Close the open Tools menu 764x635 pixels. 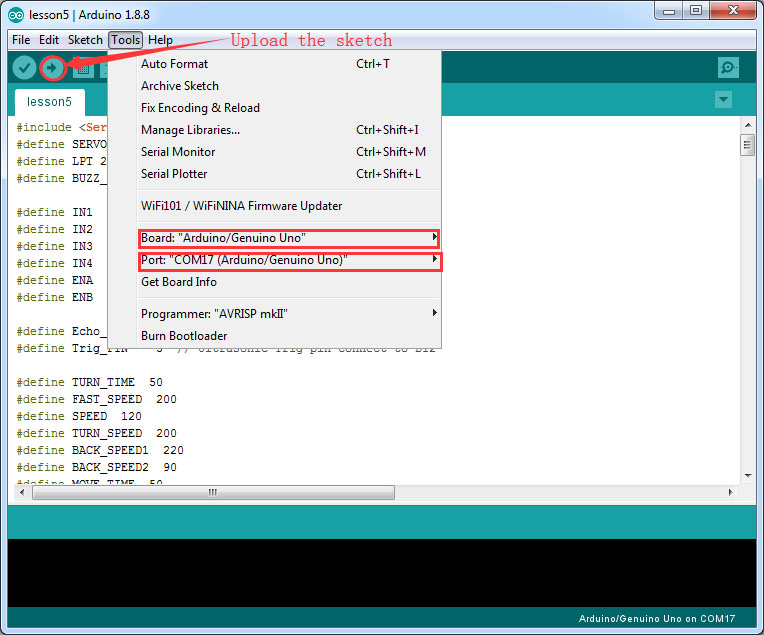(126, 40)
